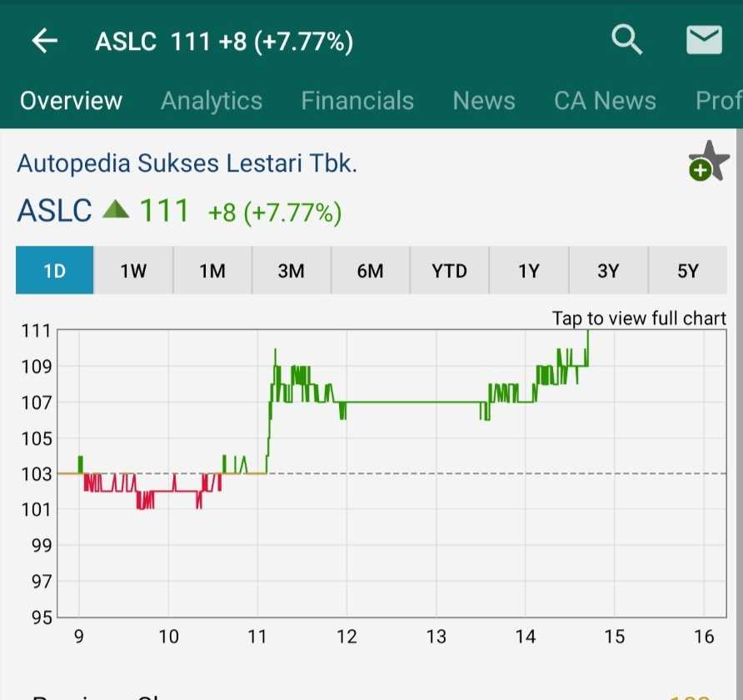This screenshot has width=743, height=700.
Task: Open the CA News tab
Action: (x=605, y=101)
